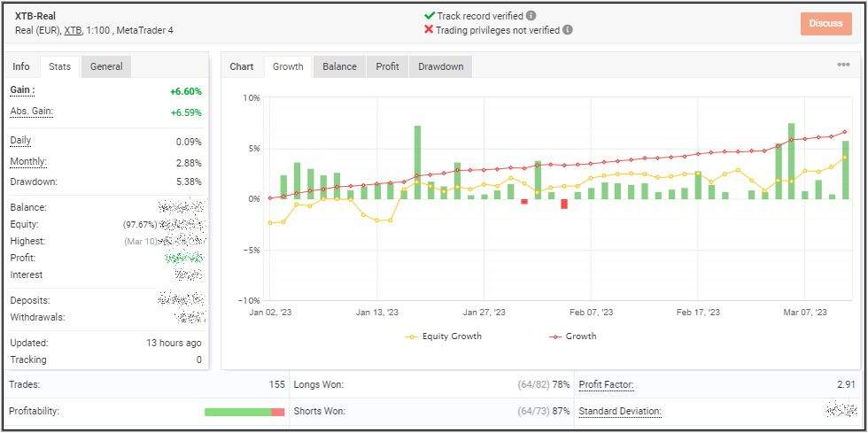Image resolution: width=868 pixels, height=433 pixels.
Task: Select the Balance chart tab
Action: (339, 66)
